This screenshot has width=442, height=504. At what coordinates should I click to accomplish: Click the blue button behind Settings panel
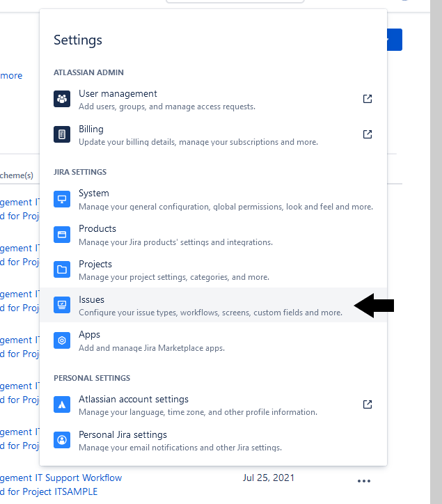[x=395, y=40]
